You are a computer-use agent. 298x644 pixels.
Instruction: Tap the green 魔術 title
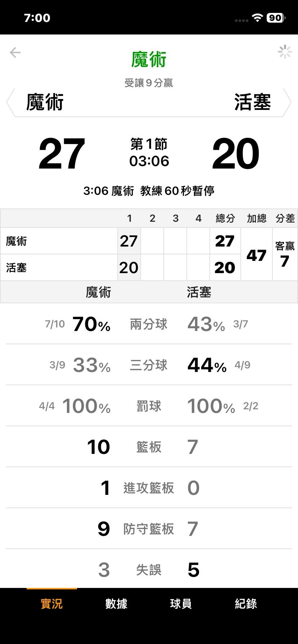pos(149,60)
